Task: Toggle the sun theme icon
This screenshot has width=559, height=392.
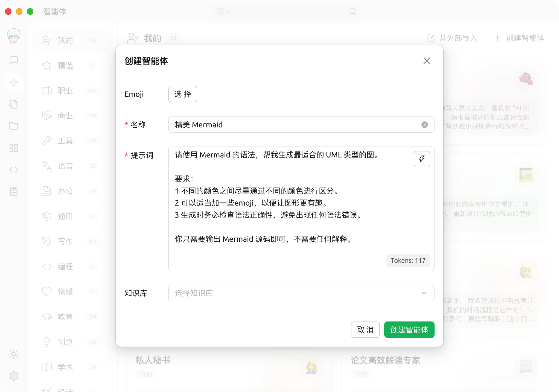Action: tap(14, 354)
